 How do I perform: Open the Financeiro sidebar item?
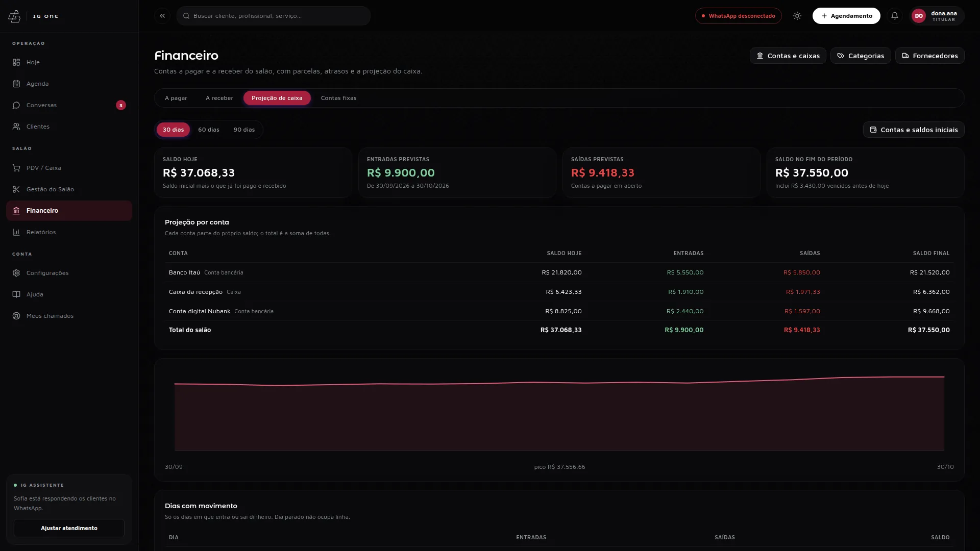[69, 211]
